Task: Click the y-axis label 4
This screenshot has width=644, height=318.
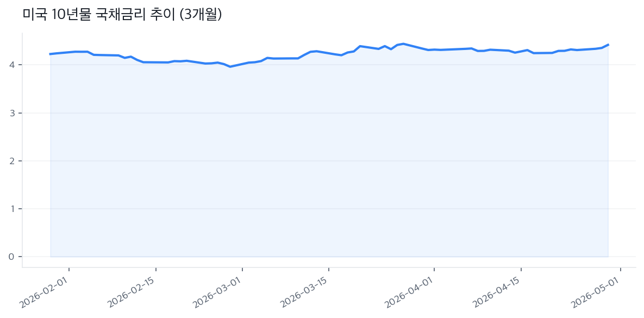Action: pos(11,65)
